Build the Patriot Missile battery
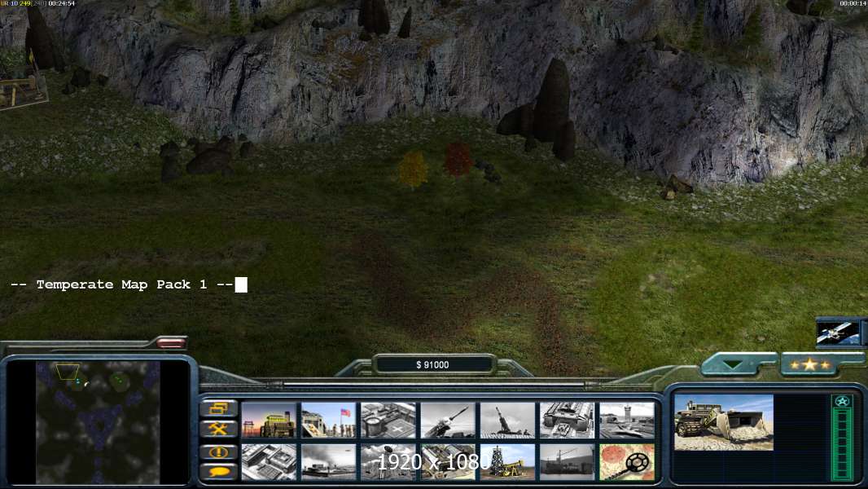868x489 pixels. [x=448, y=421]
